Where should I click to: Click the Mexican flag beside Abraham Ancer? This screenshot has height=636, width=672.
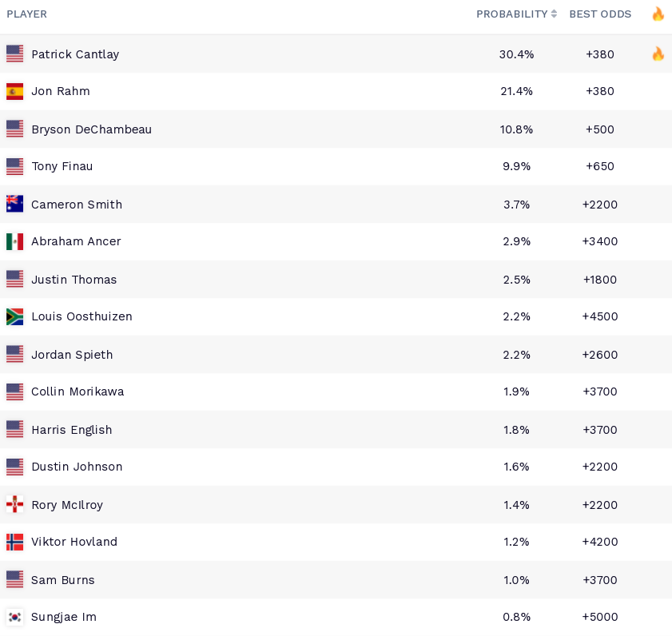coord(14,241)
